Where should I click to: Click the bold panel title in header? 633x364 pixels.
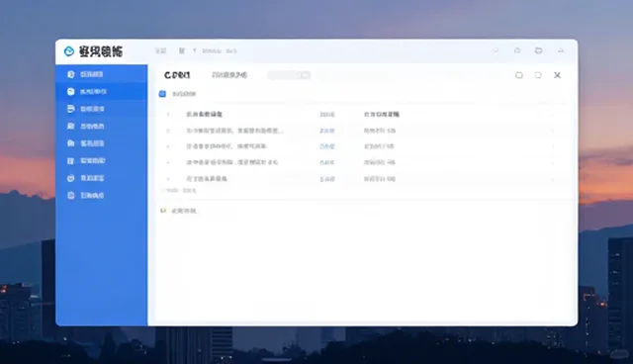click(x=177, y=75)
